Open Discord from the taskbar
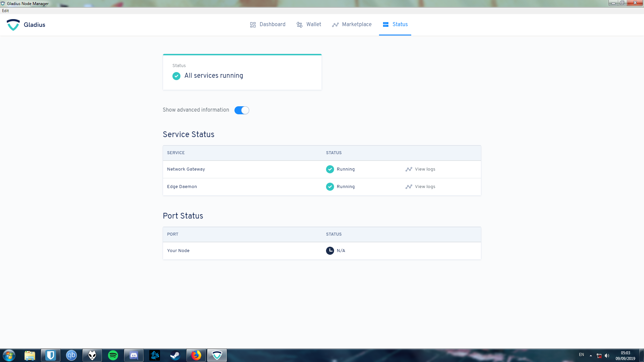Screen dimensions: 644x362 pos(134,355)
